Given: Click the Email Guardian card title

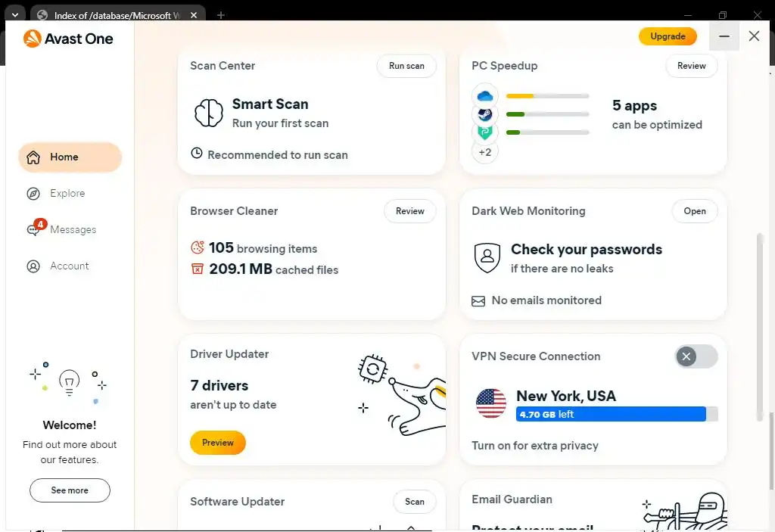Looking at the screenshot, I should pos(512,500).
